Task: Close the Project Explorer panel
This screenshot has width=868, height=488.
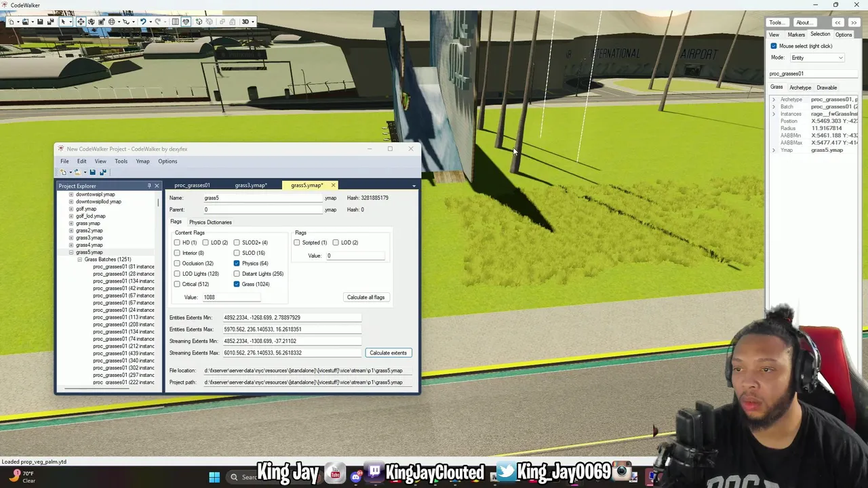Action: point(157,186)
